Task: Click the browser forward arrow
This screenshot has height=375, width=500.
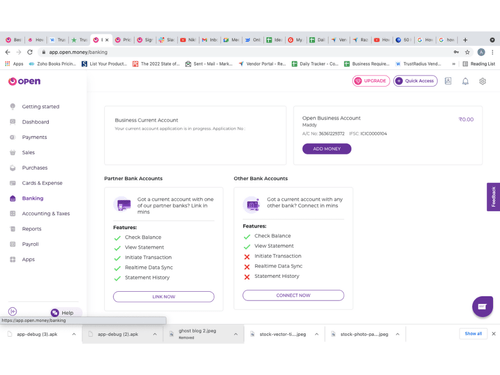Action: (19, 52)
